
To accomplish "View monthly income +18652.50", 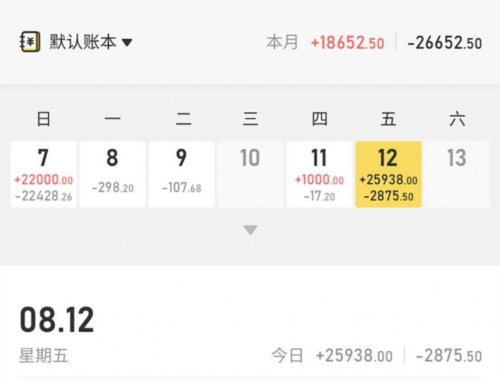I will (347, 43).
